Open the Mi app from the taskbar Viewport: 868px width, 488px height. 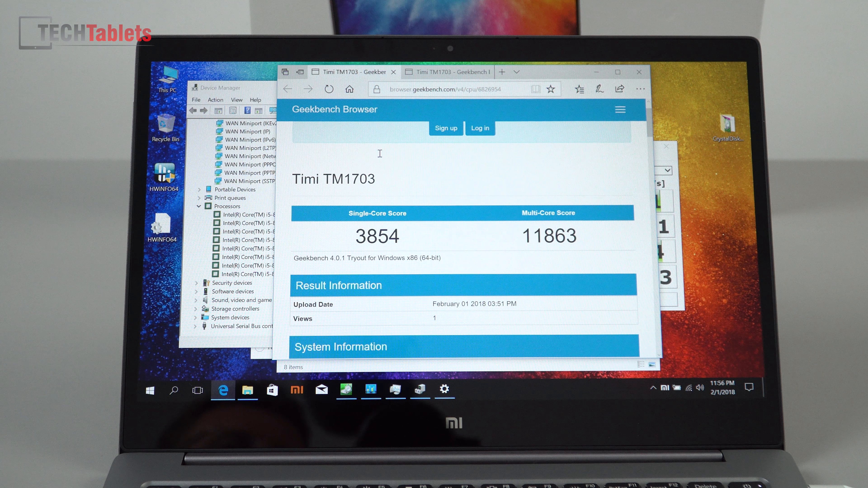point(297,390)
